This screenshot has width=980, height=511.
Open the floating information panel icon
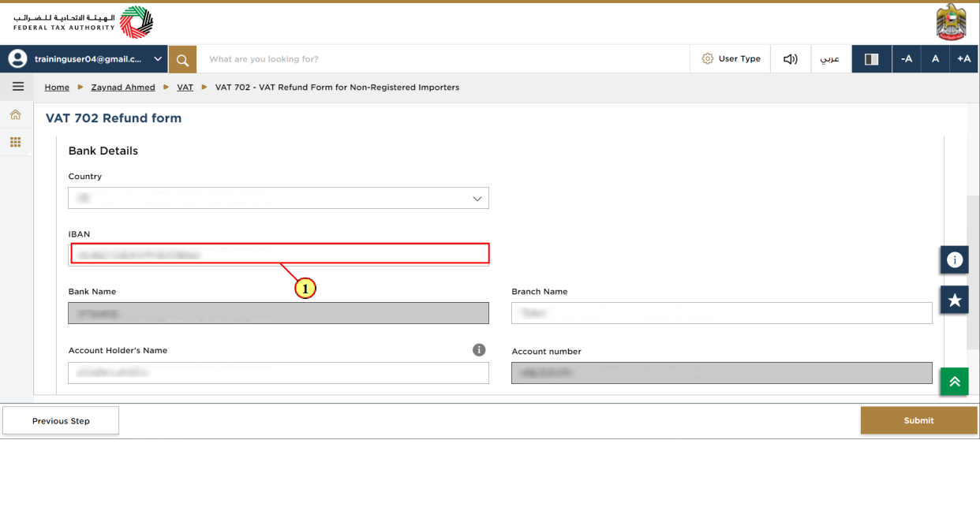pos(955,259)
